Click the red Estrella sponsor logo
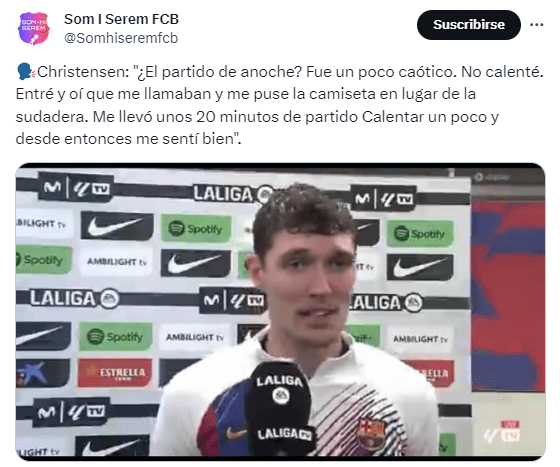 pyautogui.click(x=115, y=373)
